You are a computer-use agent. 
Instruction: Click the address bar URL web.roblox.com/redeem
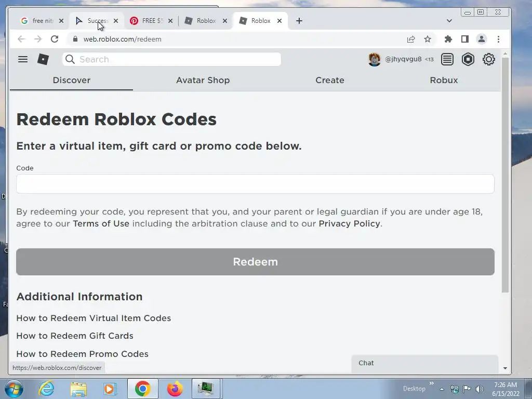[122, 39]
